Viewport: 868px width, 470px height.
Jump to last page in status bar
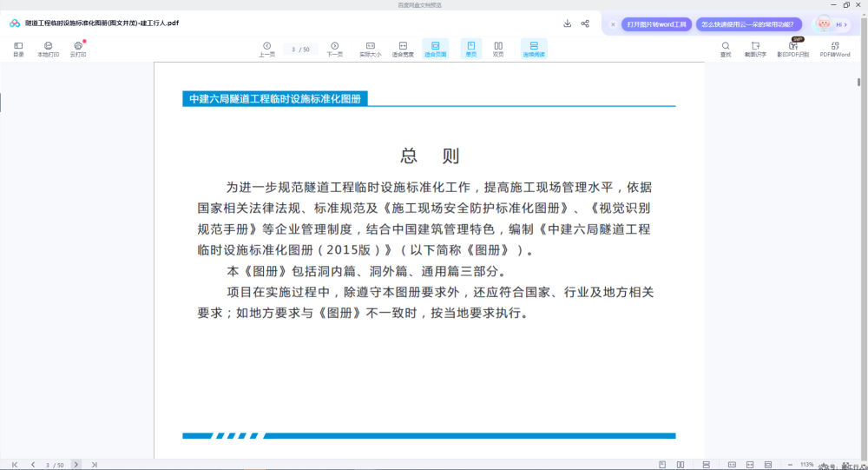coord(94,465)
